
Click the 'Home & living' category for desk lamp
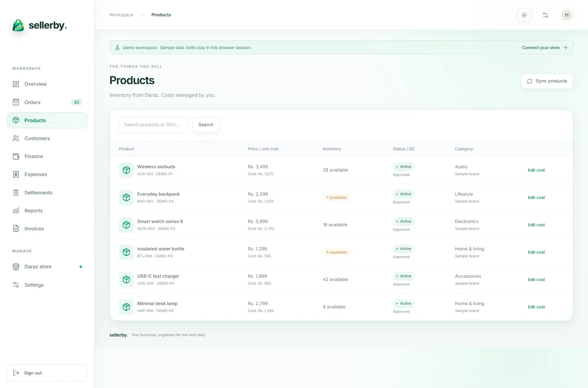click(x=470, y=303)
